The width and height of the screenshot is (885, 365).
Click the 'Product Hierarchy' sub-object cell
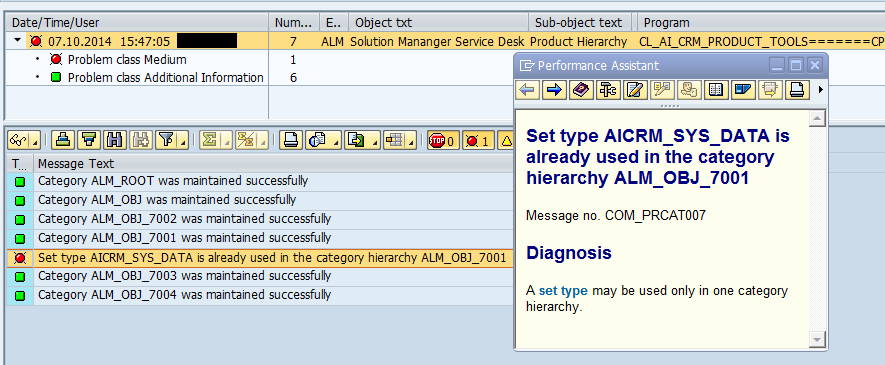click(x=579, y=41)
